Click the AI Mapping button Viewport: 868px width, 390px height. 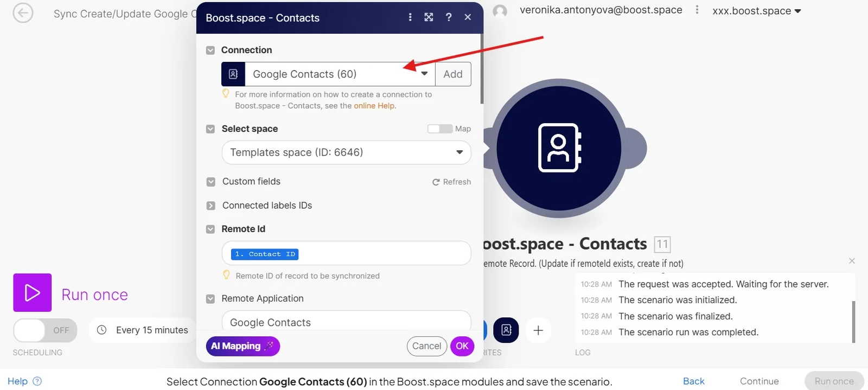click(242, 346)
